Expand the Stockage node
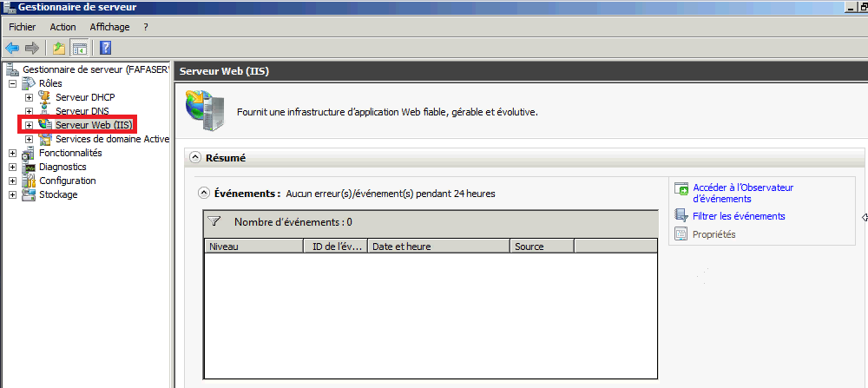868x388 pixels. 13,194
